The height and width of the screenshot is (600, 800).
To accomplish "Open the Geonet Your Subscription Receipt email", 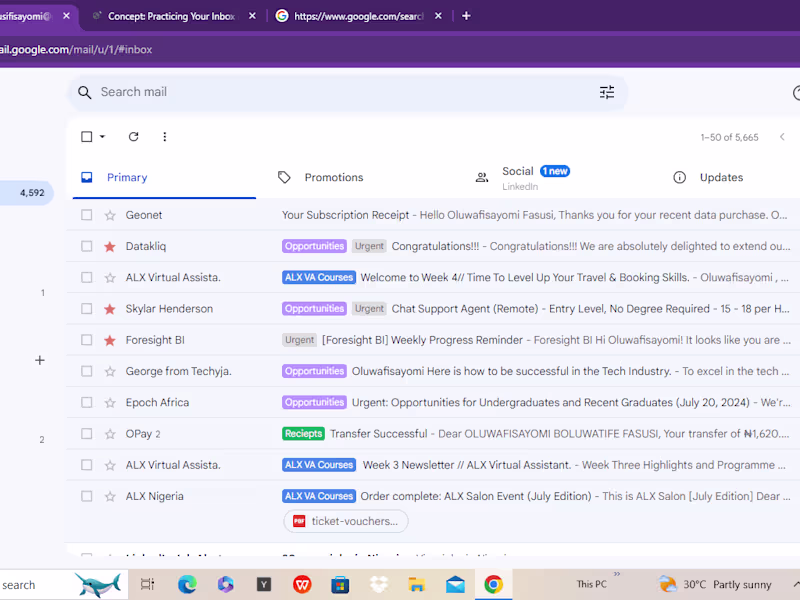I will [433, 215].
